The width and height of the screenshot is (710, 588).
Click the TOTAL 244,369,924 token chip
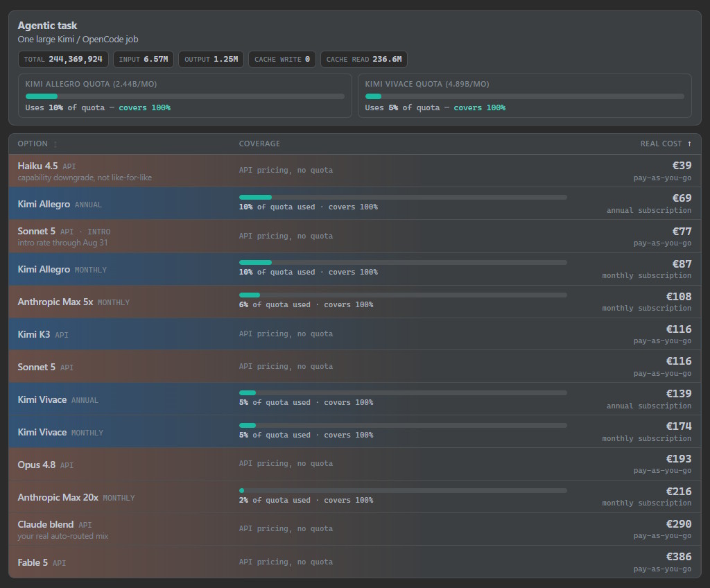[x=63, y=60]
